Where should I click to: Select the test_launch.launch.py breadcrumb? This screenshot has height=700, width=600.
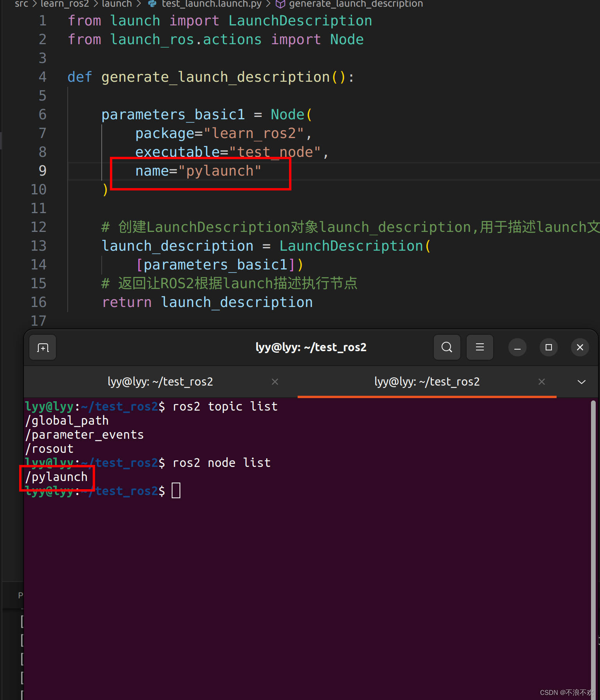click(212, 4)
